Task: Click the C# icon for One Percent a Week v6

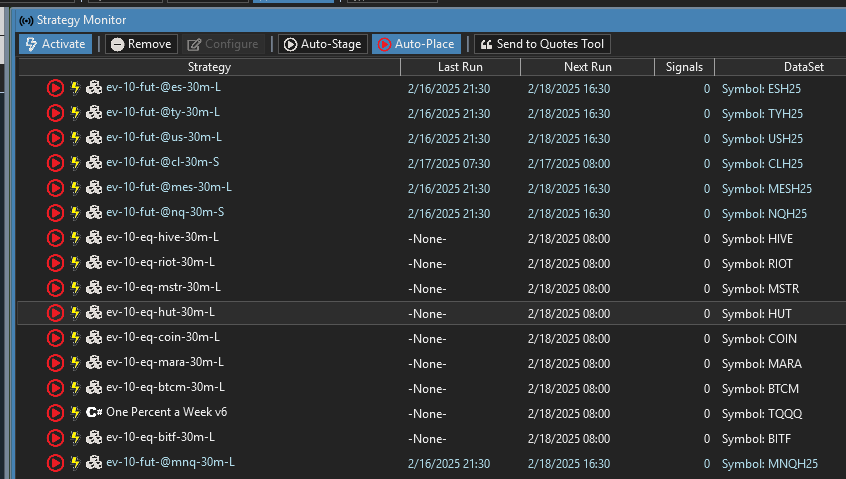Action: click(94, 413)
